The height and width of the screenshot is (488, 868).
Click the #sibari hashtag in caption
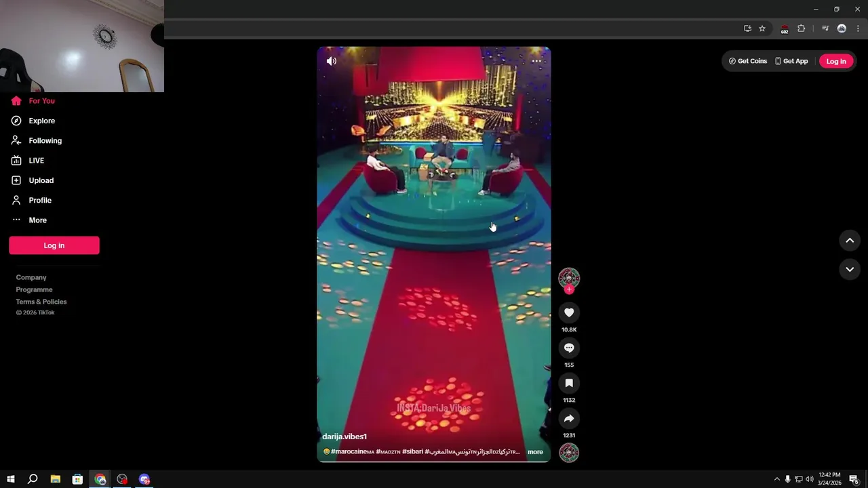pos(412,451)
